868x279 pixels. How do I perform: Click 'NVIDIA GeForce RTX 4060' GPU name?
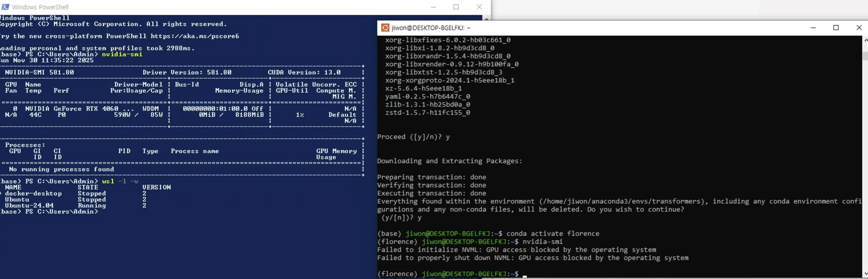(72, 109)
